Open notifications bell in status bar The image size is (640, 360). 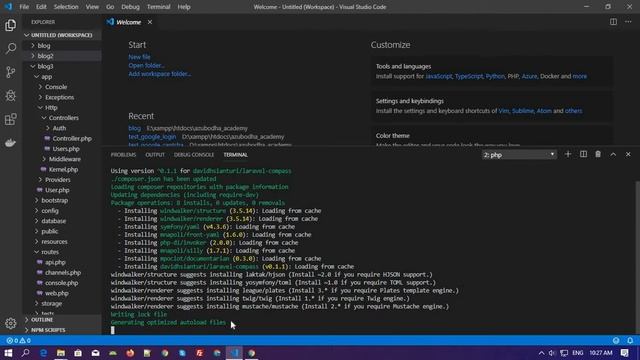(x=630, y=340)
